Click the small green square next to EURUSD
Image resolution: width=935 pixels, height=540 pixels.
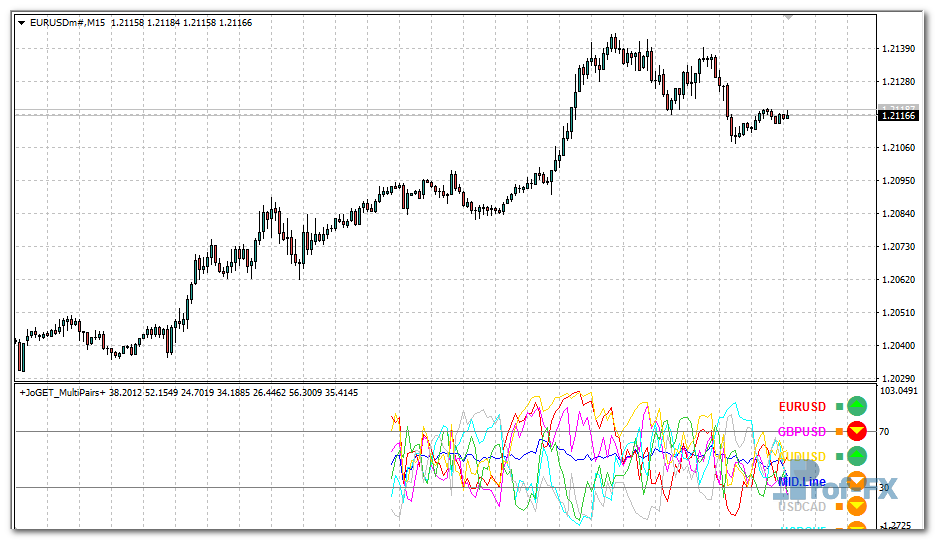(839, 407)
